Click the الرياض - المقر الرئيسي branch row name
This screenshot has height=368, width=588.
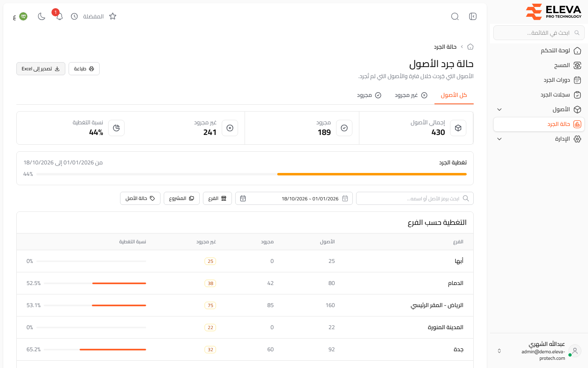coord(437,305)
